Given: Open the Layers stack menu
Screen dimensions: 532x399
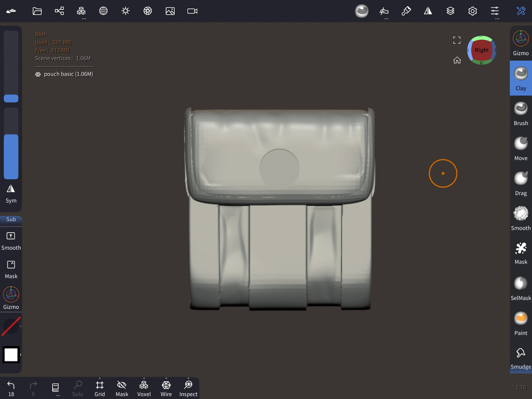Looking at the screenshot, I should pos(450,11).
